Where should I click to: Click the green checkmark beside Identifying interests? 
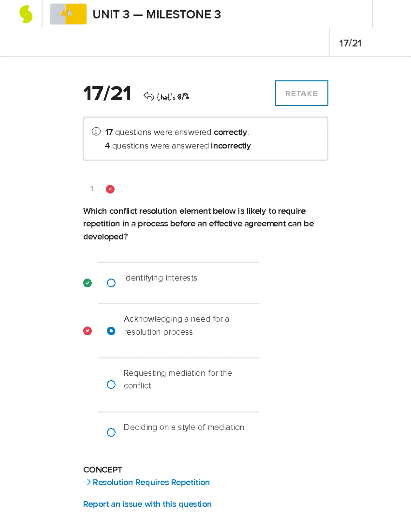click(x=87, y=283)
